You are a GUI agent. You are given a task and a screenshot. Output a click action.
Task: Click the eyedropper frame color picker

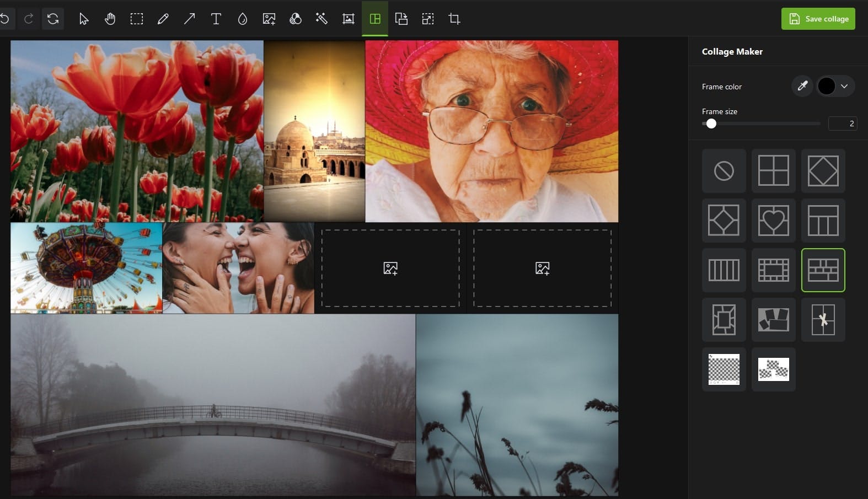tap(802, 86)
